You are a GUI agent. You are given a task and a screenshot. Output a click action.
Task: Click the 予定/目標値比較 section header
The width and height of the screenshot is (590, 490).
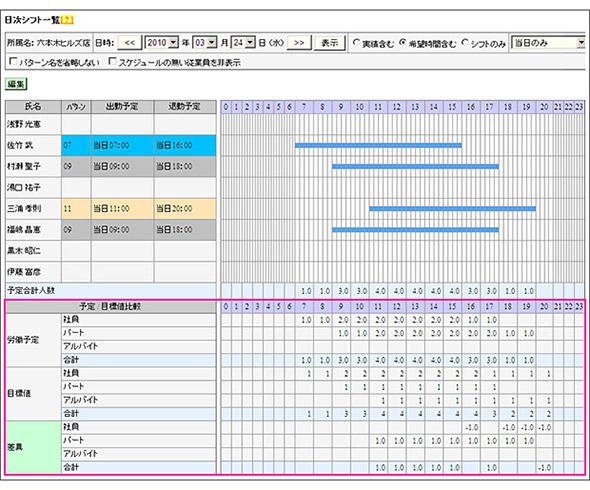[111, 307]
